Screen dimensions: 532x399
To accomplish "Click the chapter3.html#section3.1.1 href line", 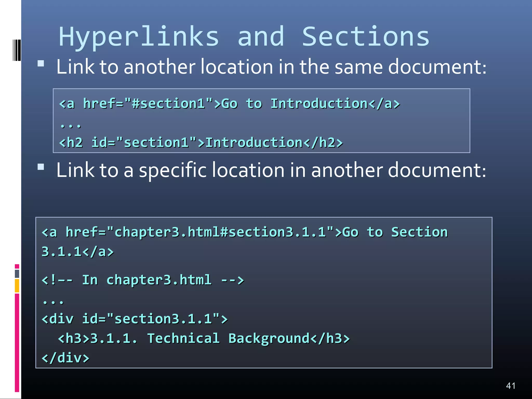I will 244,232.
